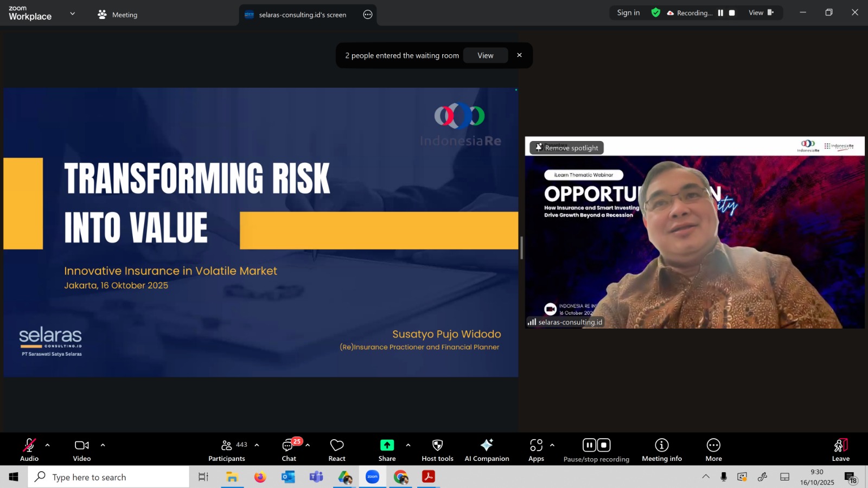Open the React emoji menu
The image size is (868, 488).
pyautogui.click(x=336, y=450)
